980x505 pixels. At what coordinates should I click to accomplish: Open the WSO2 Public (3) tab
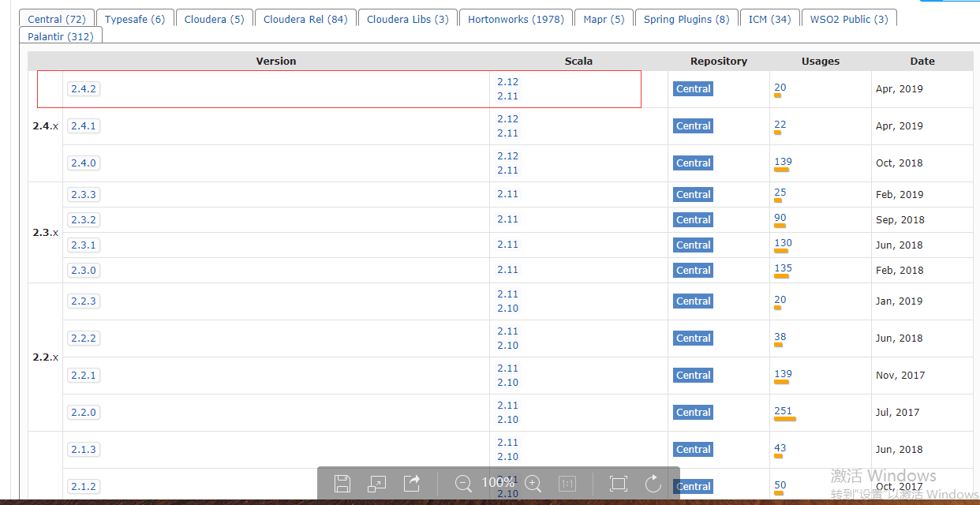[x=849, y=19]
